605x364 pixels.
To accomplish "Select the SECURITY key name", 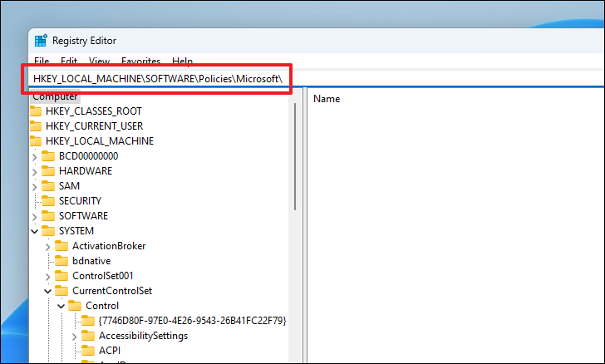I will pos(81,201).
